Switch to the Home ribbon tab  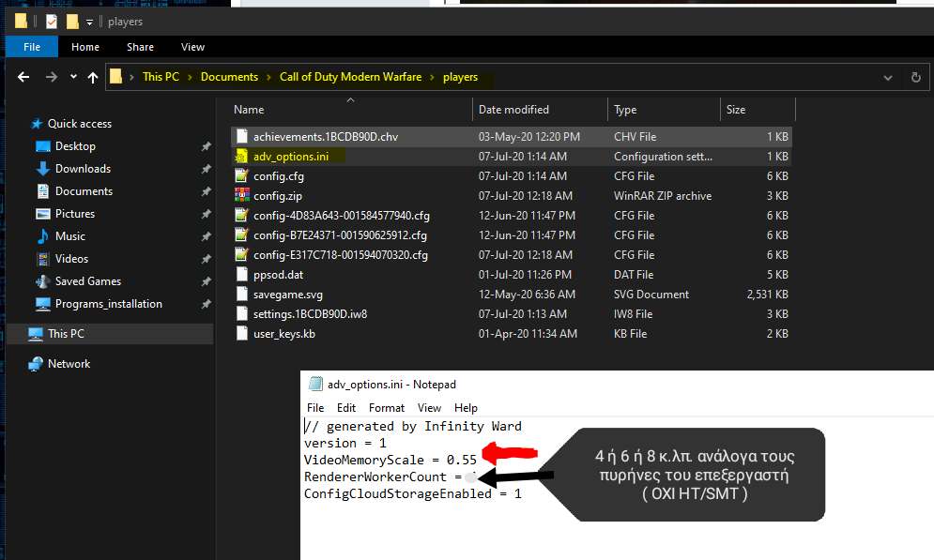85,47
